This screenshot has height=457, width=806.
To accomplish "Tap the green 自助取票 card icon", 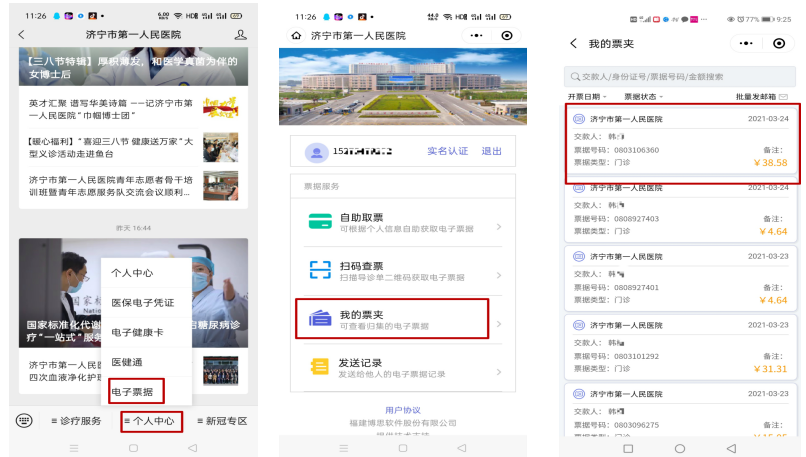I will pos(320,223).
